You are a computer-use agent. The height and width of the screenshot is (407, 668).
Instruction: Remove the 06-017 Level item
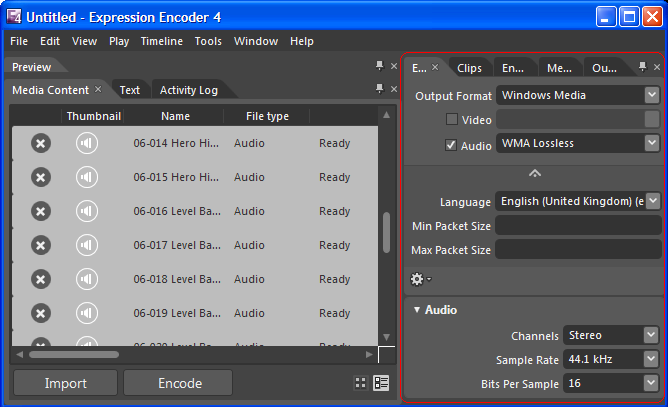click(40, 245)
